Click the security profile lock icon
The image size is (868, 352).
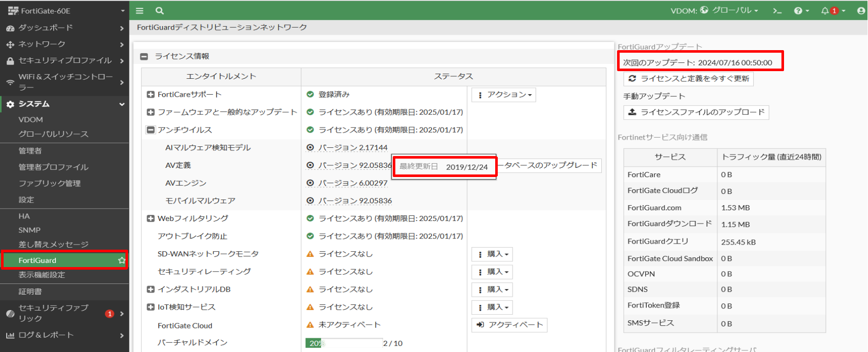(10, 61)
